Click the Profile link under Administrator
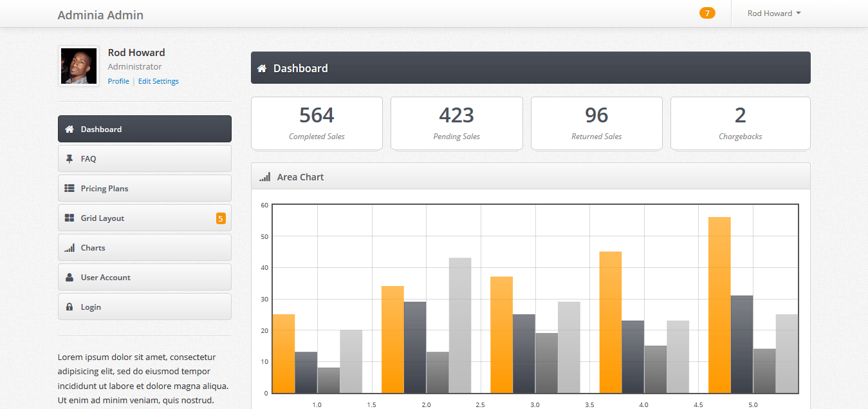868x409 pixels. click(118, 82)
